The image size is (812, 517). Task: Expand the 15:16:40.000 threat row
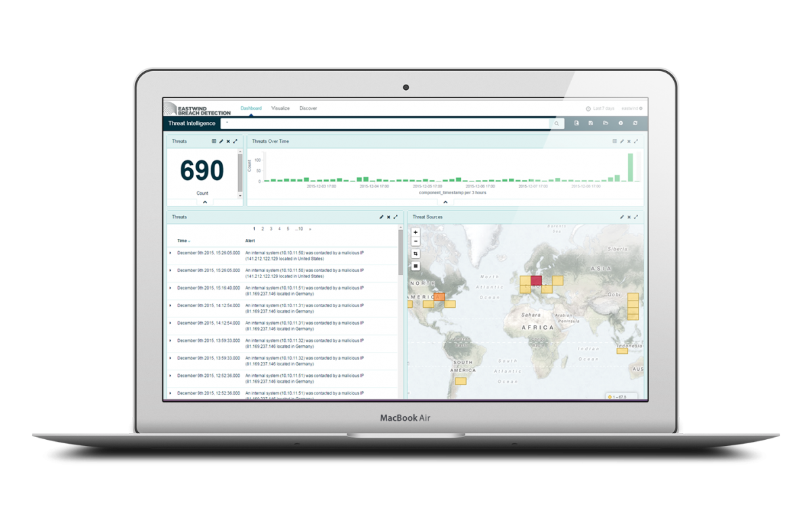pyautogui.click(x=171, y=288)
